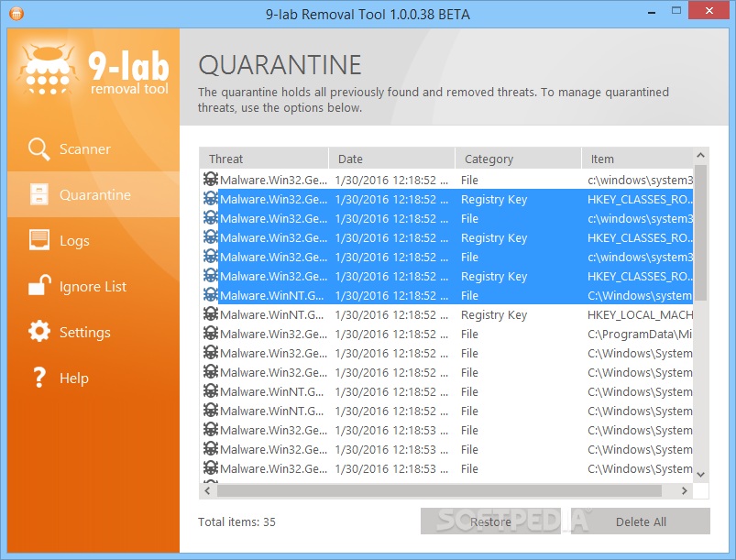
Task: Open the Help section
Action: 93,378
